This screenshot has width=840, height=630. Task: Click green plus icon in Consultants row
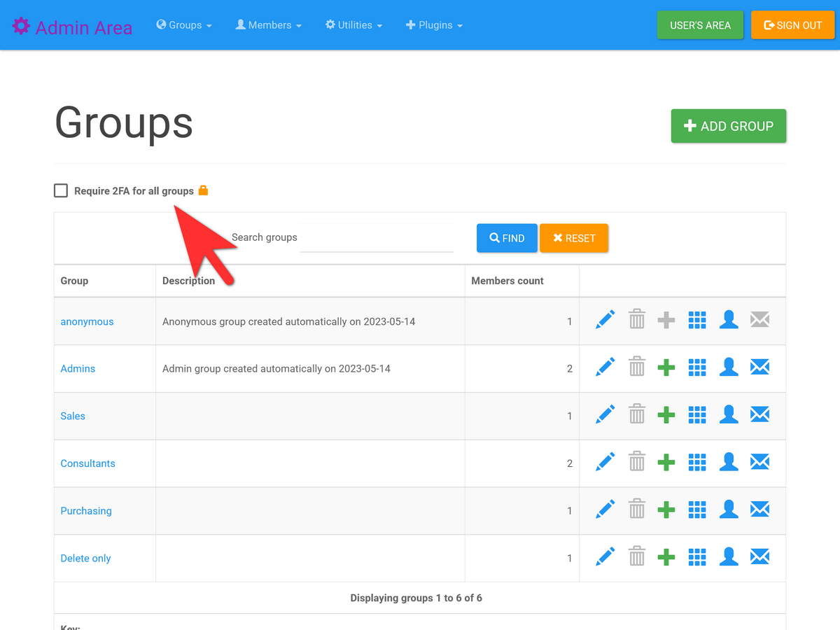click(x=666, y=463)
